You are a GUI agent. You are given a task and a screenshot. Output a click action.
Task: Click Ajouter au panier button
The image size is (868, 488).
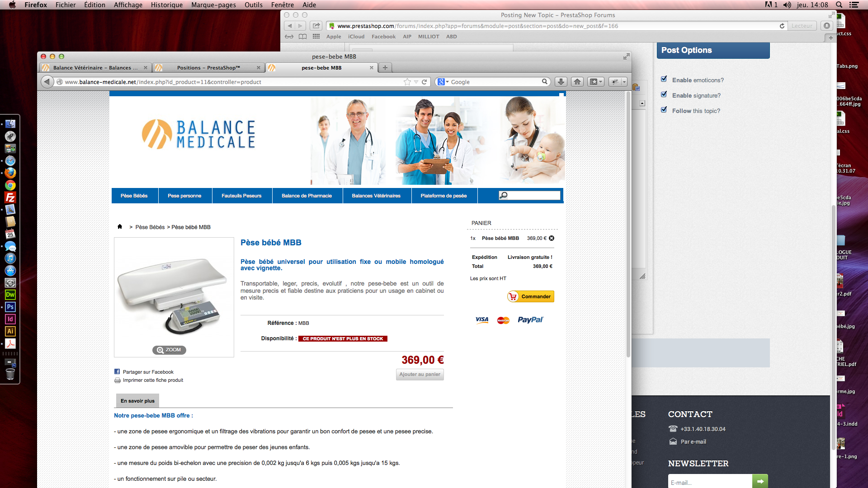coord(420,374)
